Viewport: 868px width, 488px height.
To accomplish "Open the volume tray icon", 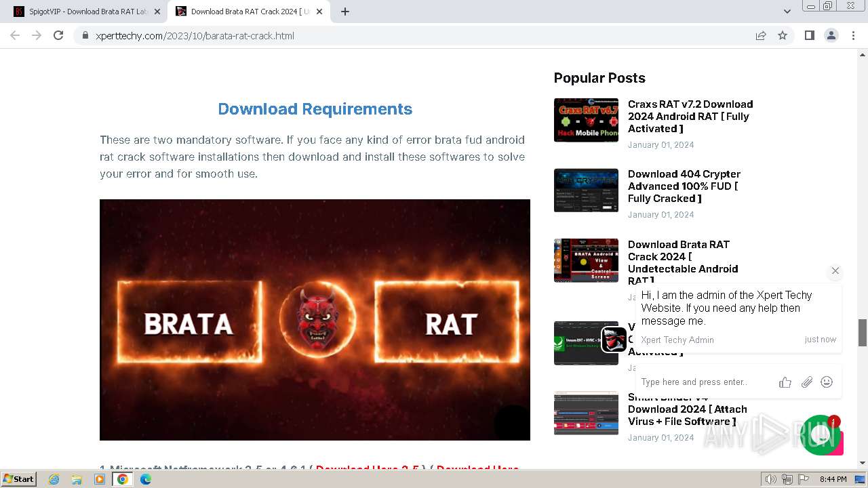I will pos(771,479).
